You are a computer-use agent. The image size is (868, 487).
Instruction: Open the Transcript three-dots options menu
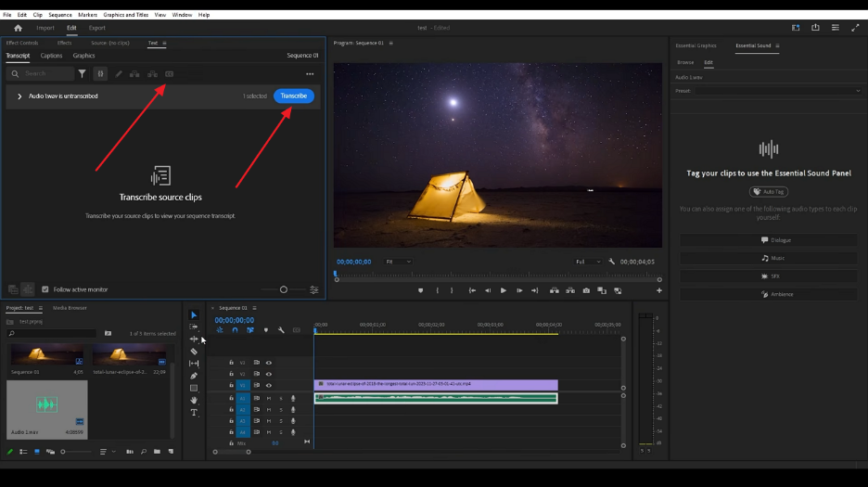(310, 73)
